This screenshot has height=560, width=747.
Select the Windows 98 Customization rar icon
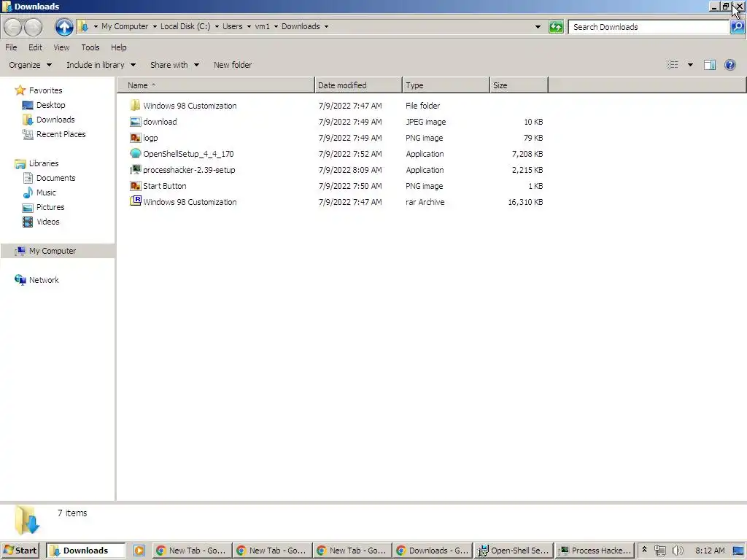click(x=135, y=201)
